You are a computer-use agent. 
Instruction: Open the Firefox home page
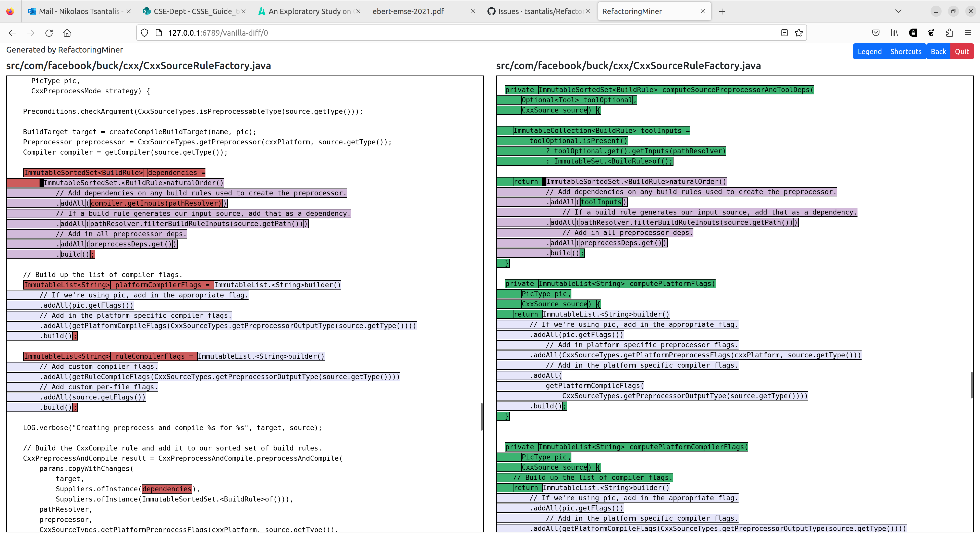[x=67, y=33]
